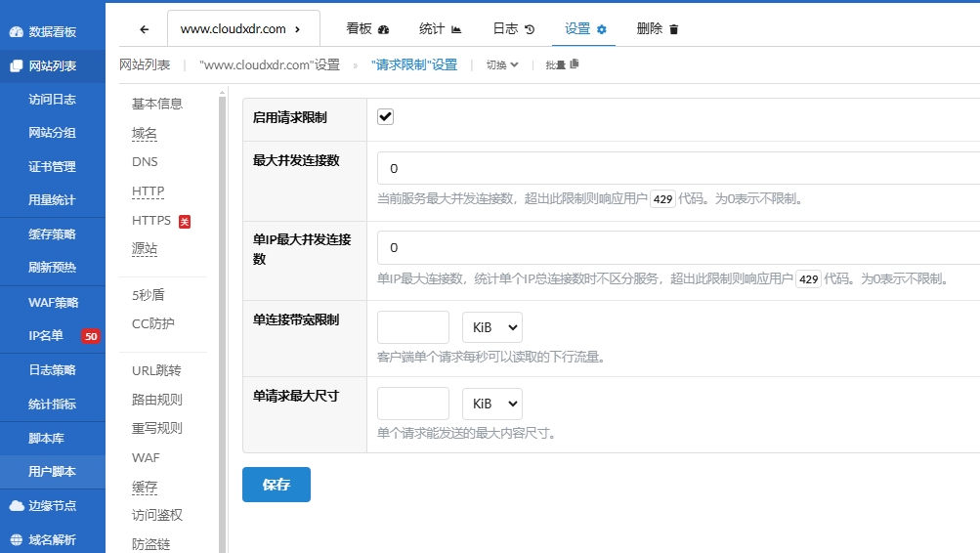Click the 边缘节点 cloud icon
The height and width of the screenshot is (553, 980).
click(17, 506)
